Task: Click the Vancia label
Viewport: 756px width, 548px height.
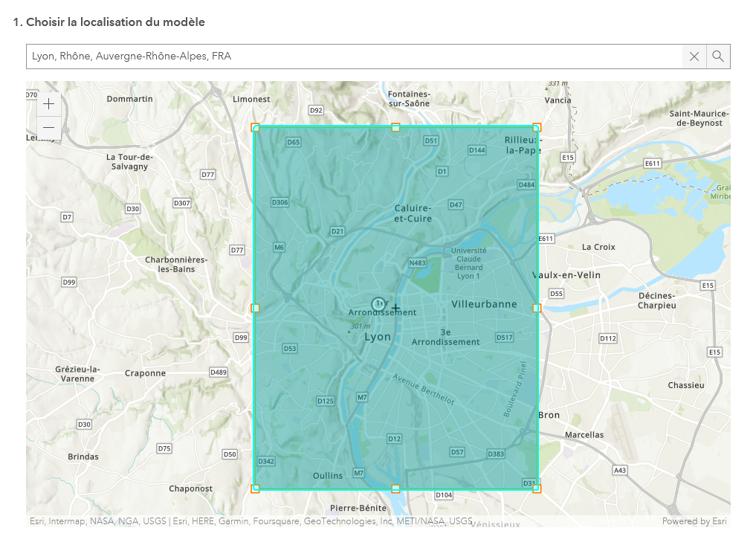Action: (558, 100)
